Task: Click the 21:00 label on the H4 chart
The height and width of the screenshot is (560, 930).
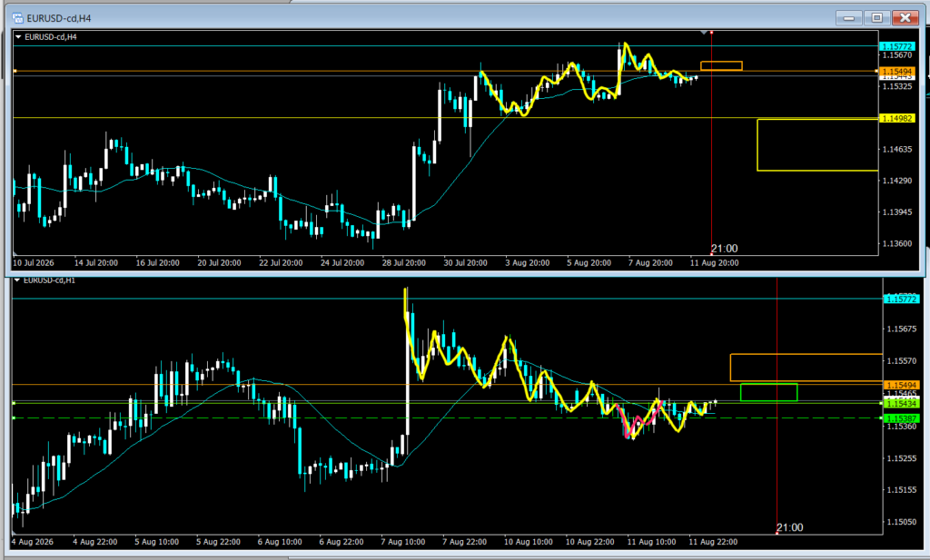Action: coord(724,249)
